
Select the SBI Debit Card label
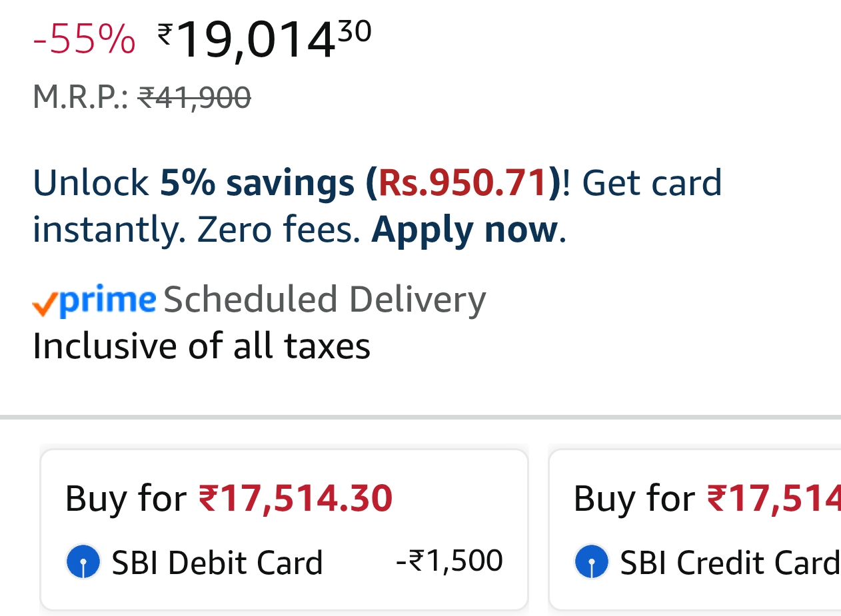pos(217,563)
